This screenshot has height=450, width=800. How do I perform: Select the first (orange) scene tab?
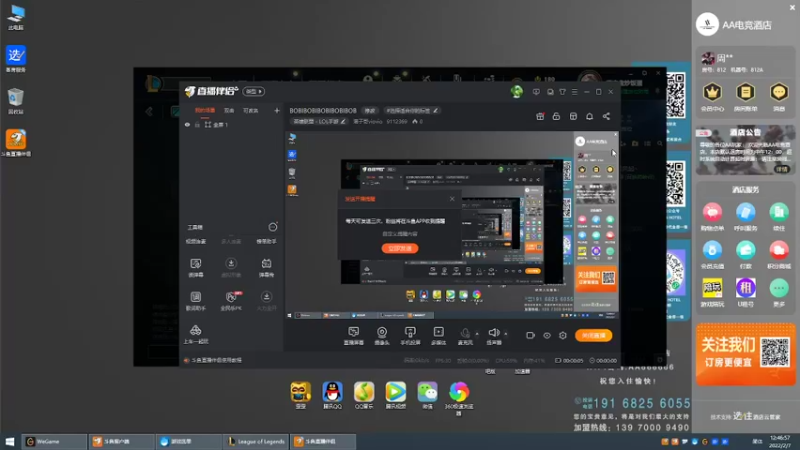(x=205, y=110)
